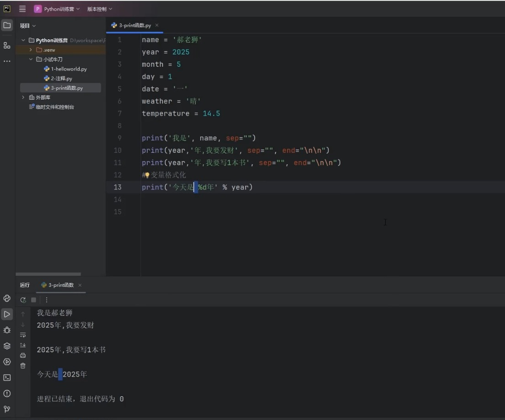
Task: Open the Python训练营 project dropdown
Action: 57,9
